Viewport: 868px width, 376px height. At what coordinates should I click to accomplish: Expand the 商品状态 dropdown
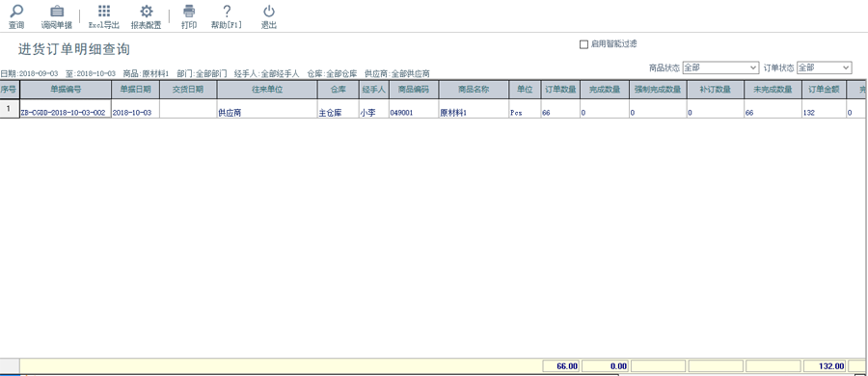(x=720, y=67)
